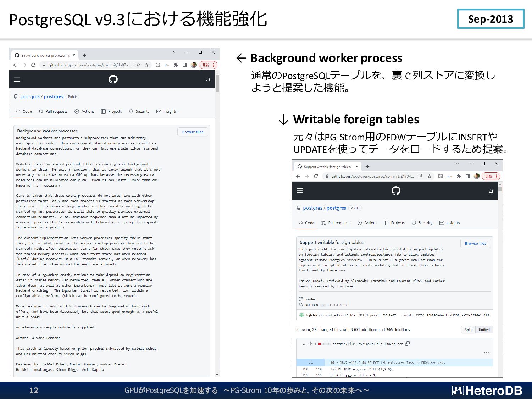Screen dimensions: 532x399
Task: Select Insights tab in writable foreign tables window
Action: (449, 223)
